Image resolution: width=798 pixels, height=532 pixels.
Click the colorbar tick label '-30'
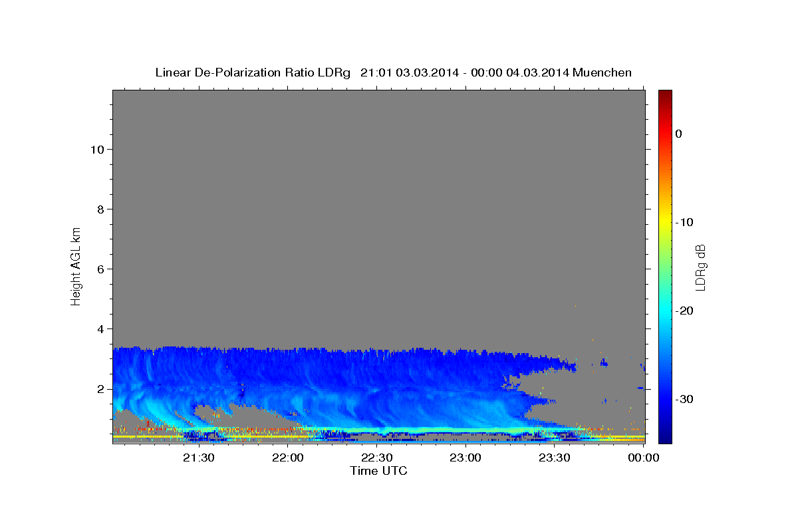coord(685,399)
